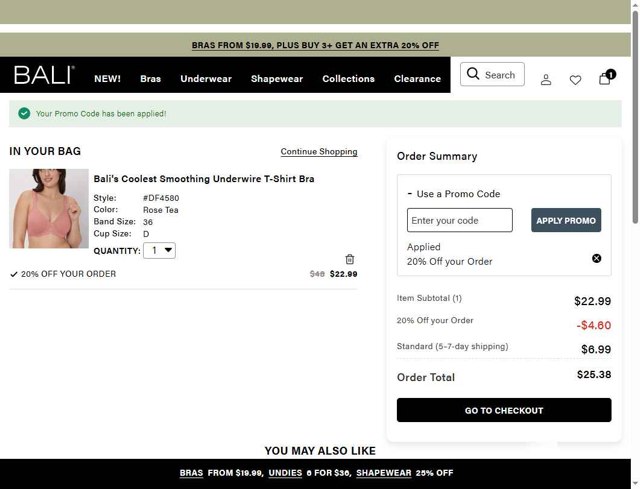Focus the promo code input field

[x=460, y=220]
